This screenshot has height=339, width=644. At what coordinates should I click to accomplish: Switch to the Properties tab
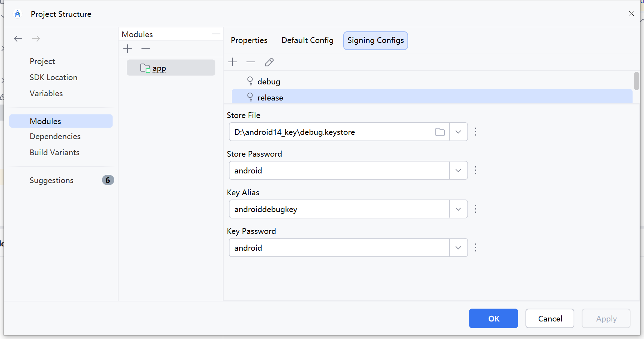pyautogui.click(x=249, y=40)
